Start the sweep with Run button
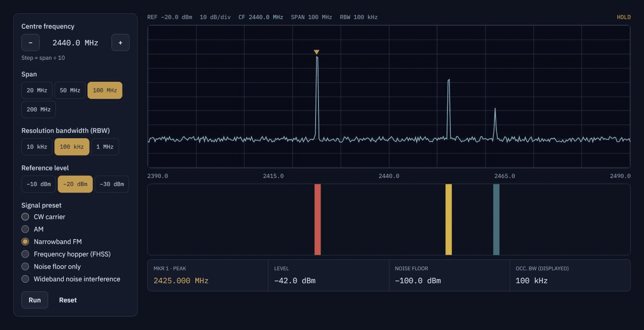 pos(35,300)
